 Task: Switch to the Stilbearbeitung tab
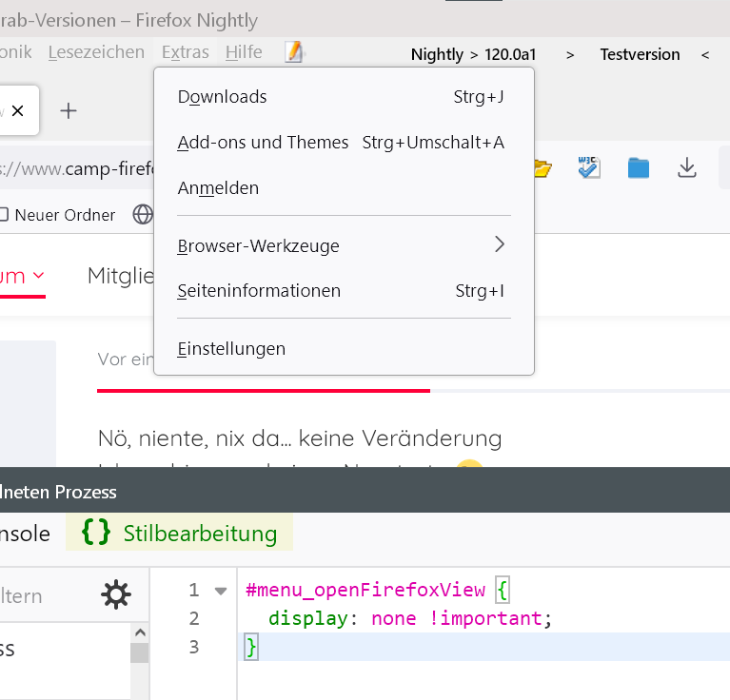(x=180, y=534)
